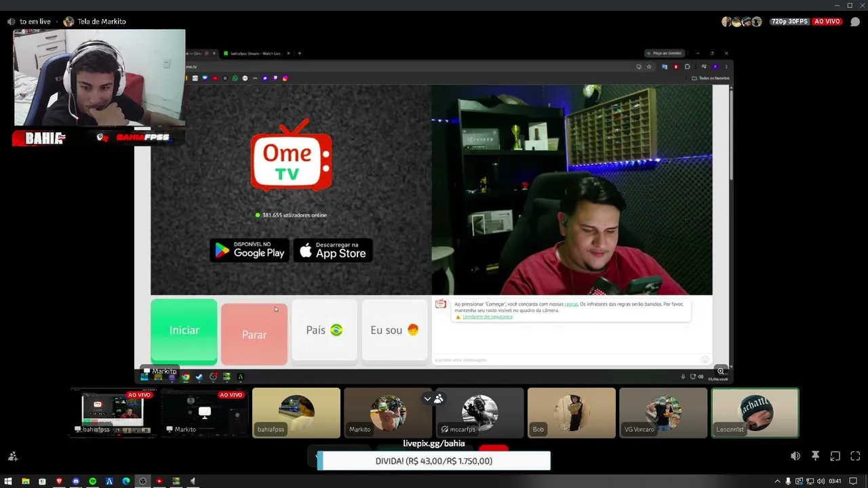Bookmark the page with the star icon
868x488 pixels.
pyautogui.click(x=649, y=66)
